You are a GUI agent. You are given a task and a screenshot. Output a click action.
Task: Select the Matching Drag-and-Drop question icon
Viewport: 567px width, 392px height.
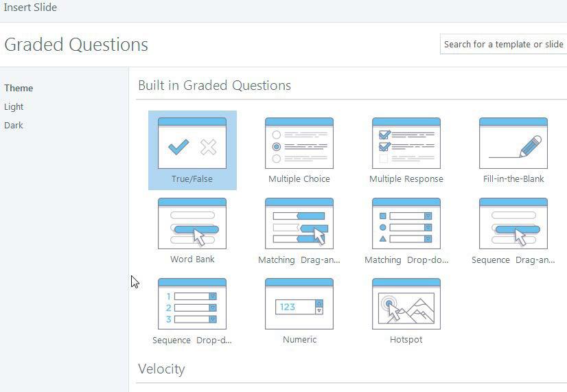point(299,224)
